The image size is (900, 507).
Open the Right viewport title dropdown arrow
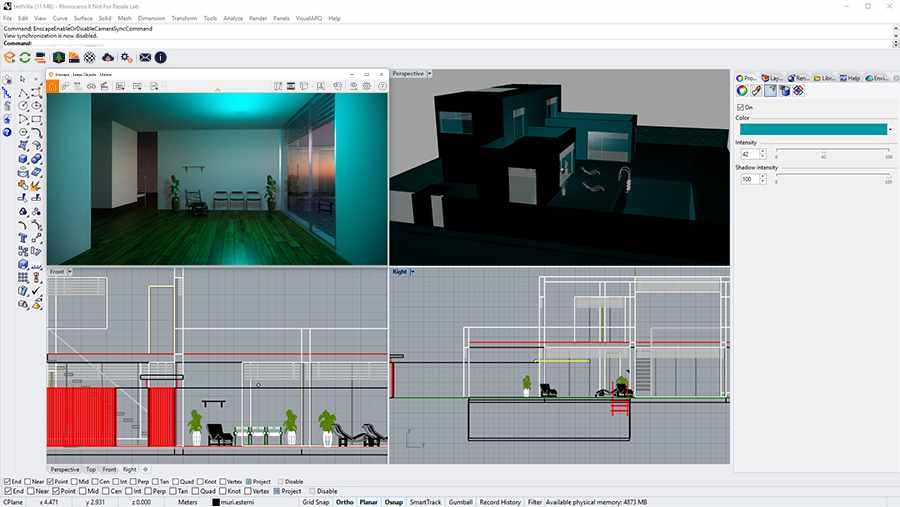411,272
